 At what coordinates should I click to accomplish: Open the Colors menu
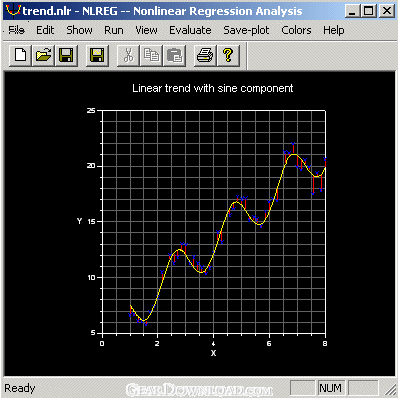pos(296,30)
